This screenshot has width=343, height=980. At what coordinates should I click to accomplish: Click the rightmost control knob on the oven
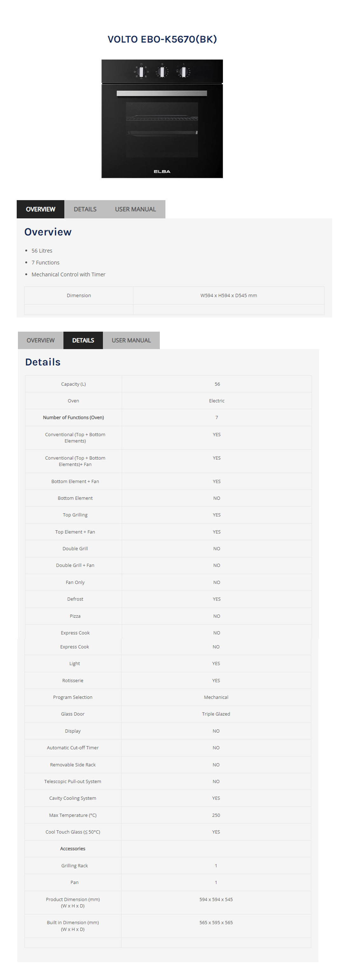point(184,71)
